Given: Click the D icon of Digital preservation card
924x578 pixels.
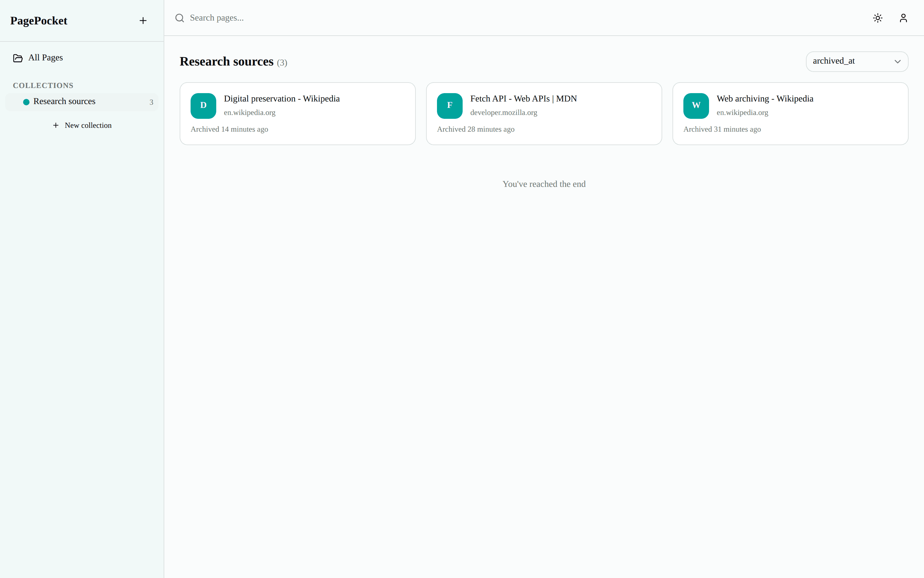Looking at the screenshot, I should 203,106.
